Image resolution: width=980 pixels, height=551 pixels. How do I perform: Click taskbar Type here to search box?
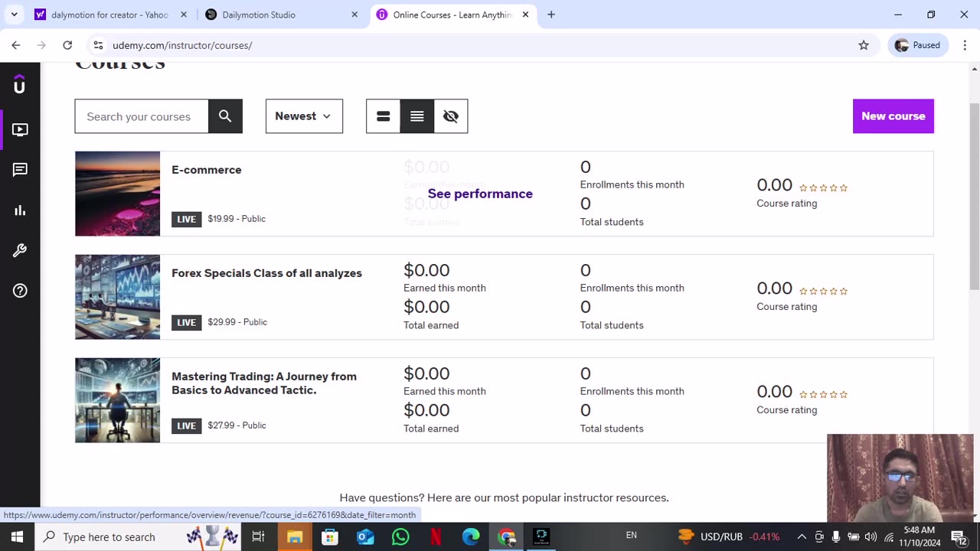pyautogui.click(x=139, y=536)
